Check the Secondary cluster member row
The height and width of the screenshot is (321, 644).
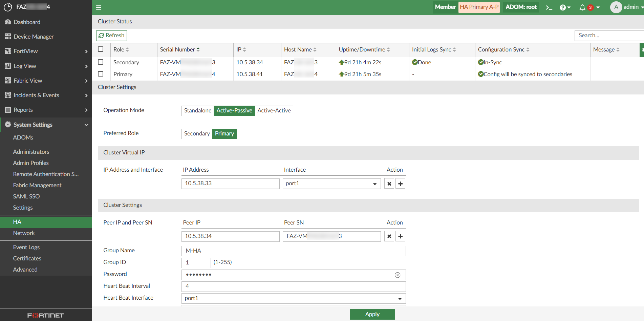pos(101,62)
